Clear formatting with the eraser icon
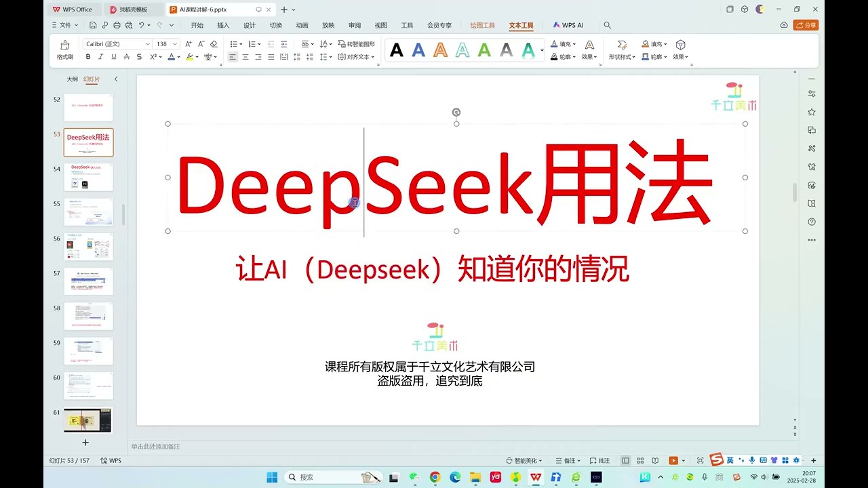This screenshot has width=868, height=488. point(214,44)
